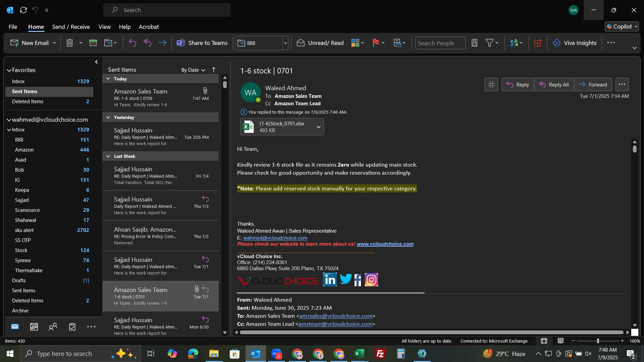Collapse the Yesterday group
The image size is (644, 362).
pos(108,117)
